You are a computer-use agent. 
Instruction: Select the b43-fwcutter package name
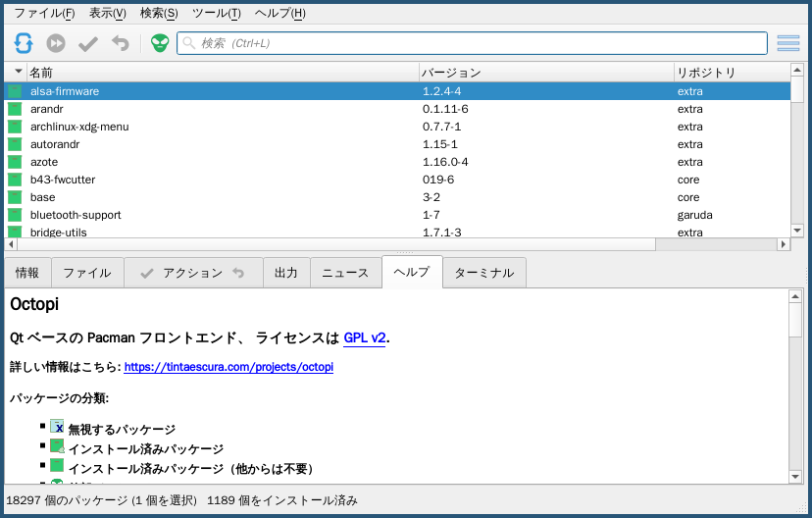point(63,180)
